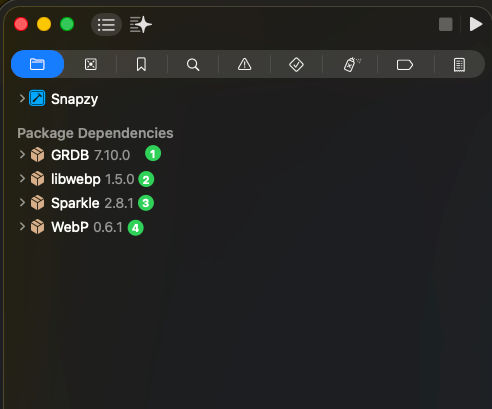Close the window with red button
The width and height of the screenshot is (492, 409).
click(x=21, y=24)
